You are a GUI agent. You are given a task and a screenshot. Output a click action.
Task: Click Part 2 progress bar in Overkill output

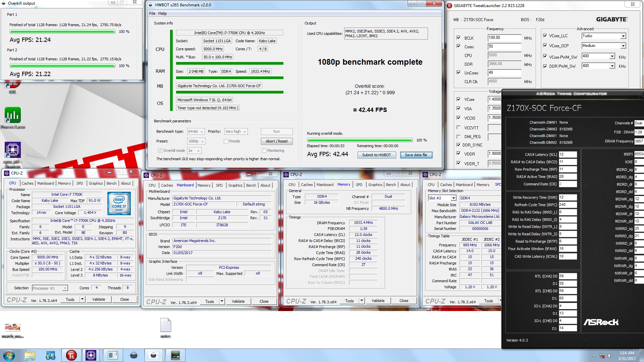(62, 66)
